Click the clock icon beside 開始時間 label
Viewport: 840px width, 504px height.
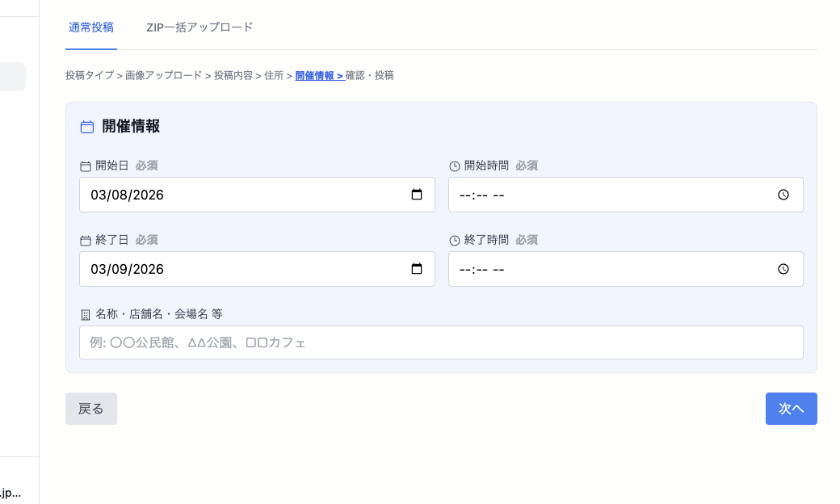coord(455,166)
